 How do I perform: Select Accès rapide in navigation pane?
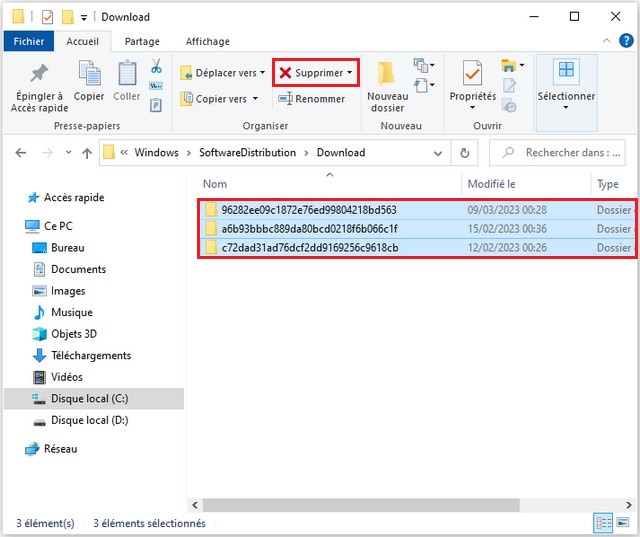pos(65,197)
